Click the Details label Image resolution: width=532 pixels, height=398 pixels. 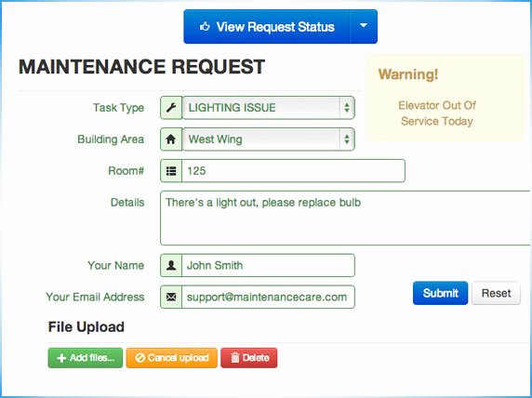pos(127,202)
